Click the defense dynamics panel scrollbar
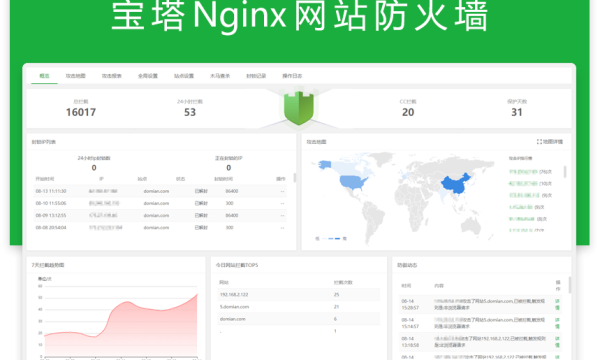This screenshot has height=360, width=600. click(x=570, y=285)
